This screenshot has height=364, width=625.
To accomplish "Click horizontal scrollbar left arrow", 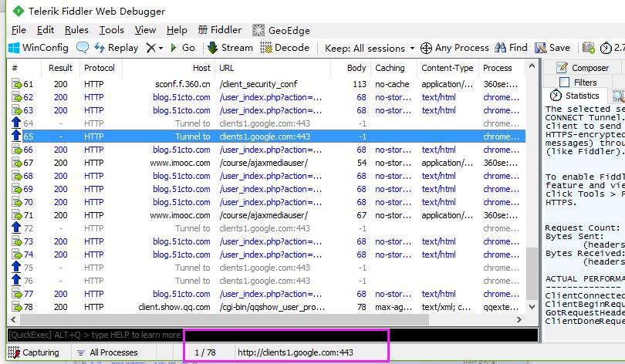I will tap(13, 319).
